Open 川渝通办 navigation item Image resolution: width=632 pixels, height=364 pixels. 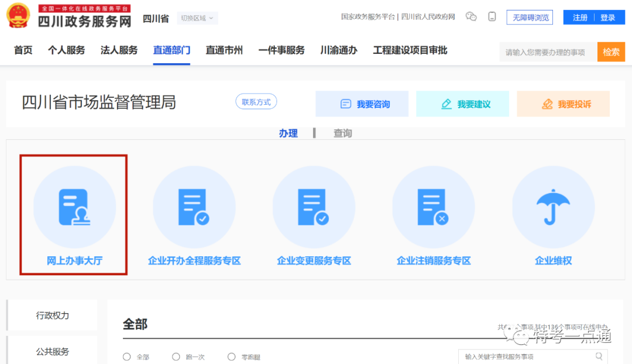[x=339, y=50]
